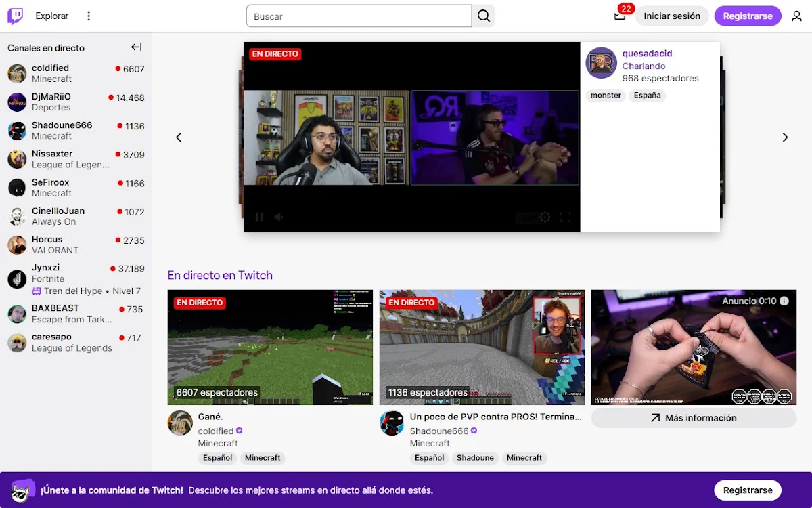Screen dimensions: 812x508
Task: Enter fullscreen on the featured player
Action: pyautogui.click(x=565, y=217)
